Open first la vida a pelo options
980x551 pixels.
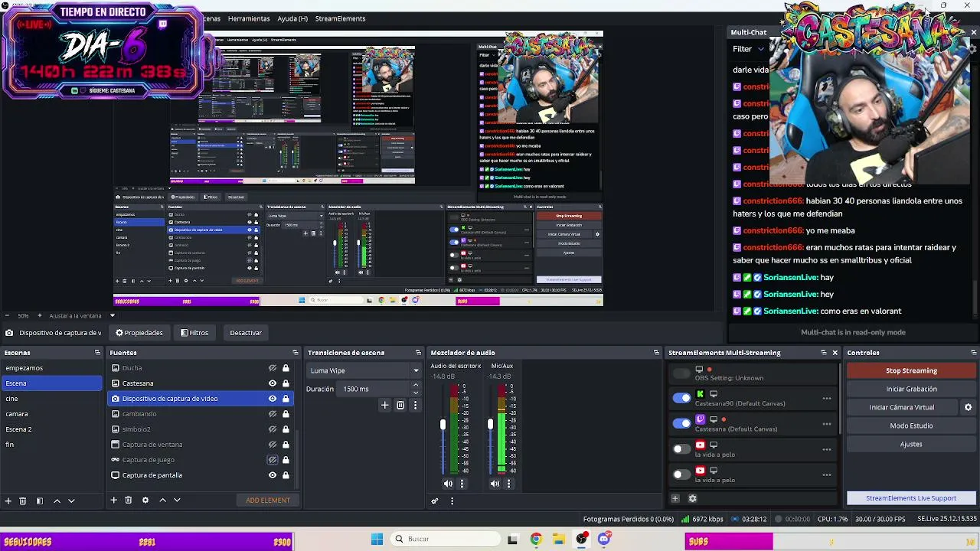click(827, 449)
